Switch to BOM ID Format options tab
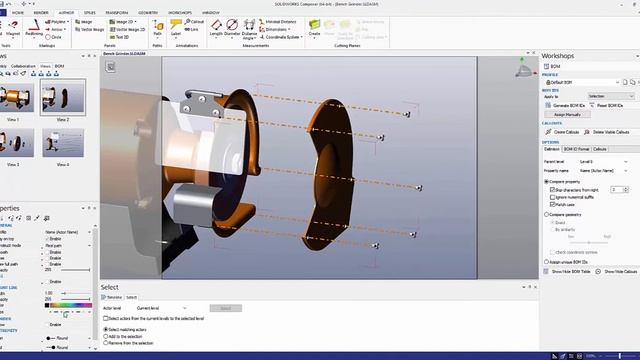Viewport: 640px width, 360px height. click(x=576, y=149)
